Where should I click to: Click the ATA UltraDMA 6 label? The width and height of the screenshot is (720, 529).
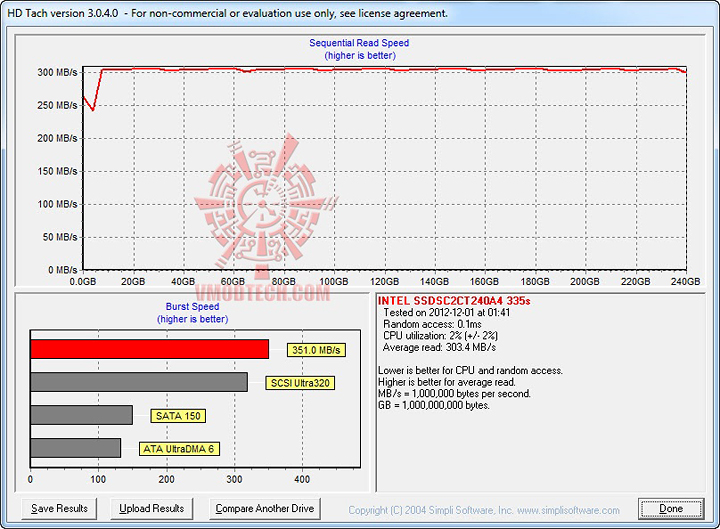[179, 449]
